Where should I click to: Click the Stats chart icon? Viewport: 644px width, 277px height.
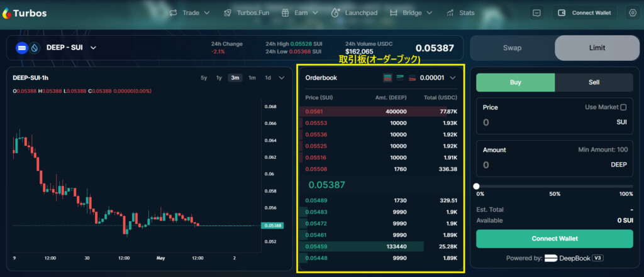click(x=450, y=13)
